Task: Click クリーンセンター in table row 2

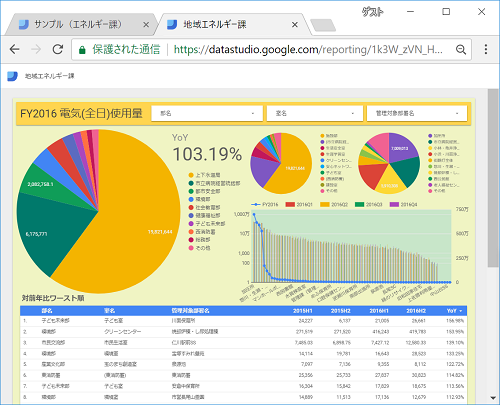Action: (x=123, y=332)
